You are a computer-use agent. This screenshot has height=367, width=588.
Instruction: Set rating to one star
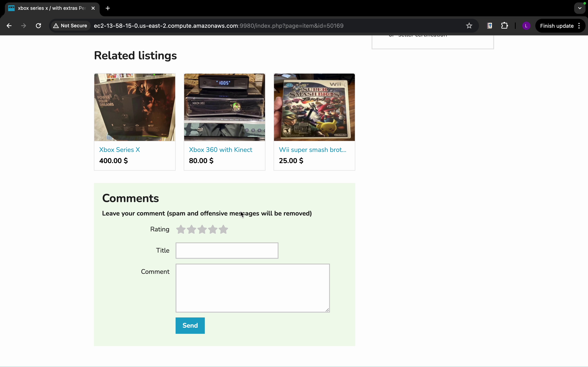point(181,229)
